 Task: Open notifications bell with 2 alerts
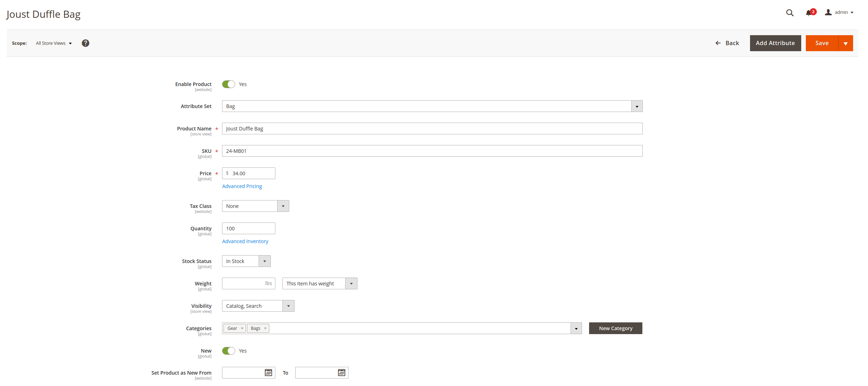tap(811, 12)
